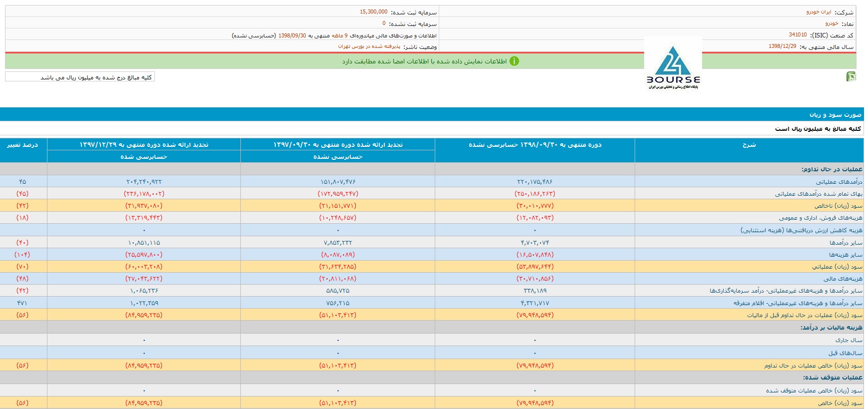The width and height of the screenshot is (868, 409).
Task: Click the heading 'هزینه مالیات بر درآمد'
Action: (x=832, y=328)
